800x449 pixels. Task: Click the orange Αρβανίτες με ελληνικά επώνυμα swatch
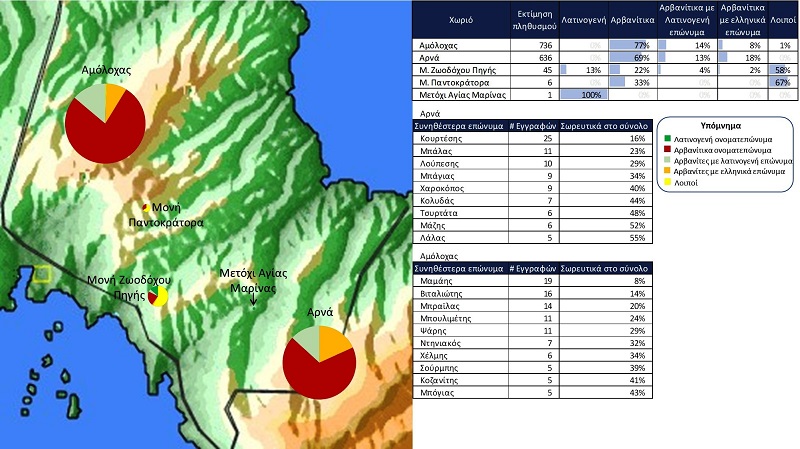click(x=668, y=171)
